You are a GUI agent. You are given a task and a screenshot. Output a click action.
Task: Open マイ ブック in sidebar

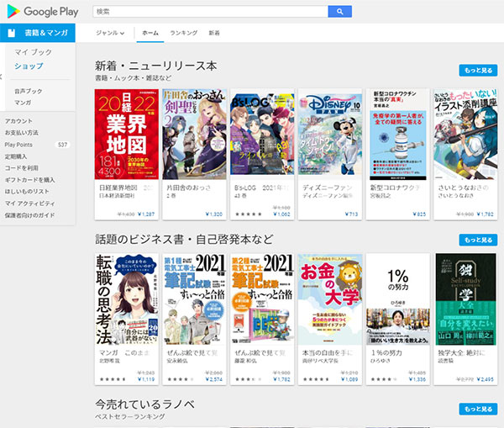coord(33,52)
